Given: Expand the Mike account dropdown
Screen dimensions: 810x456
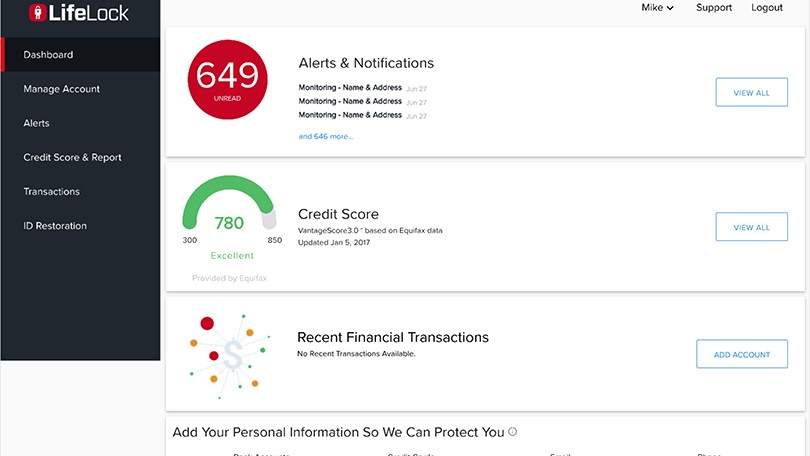Looking at the screenshot, I should [657, 8].
